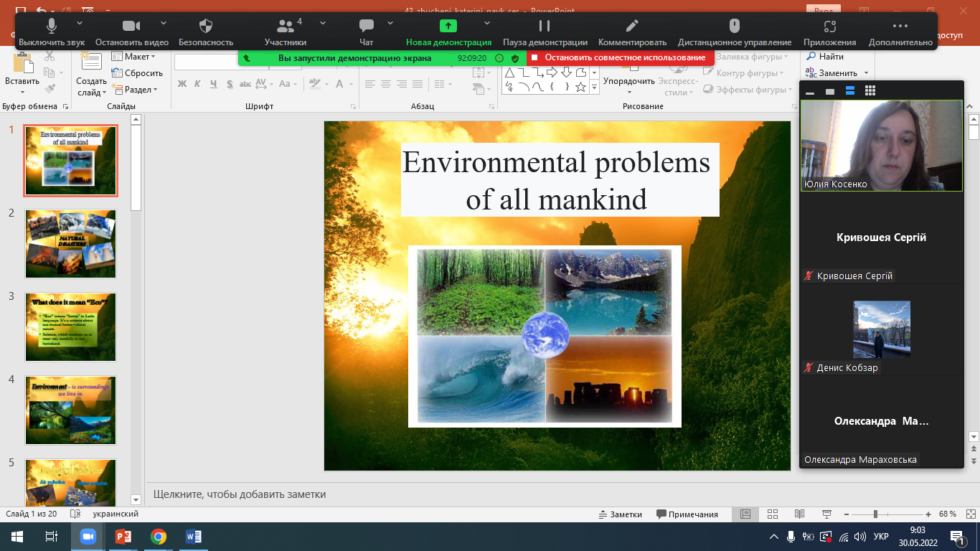The height and width of the screenshot is (551, 980).
Task: Select the right arrow shape in gallery
Action: 552,72
